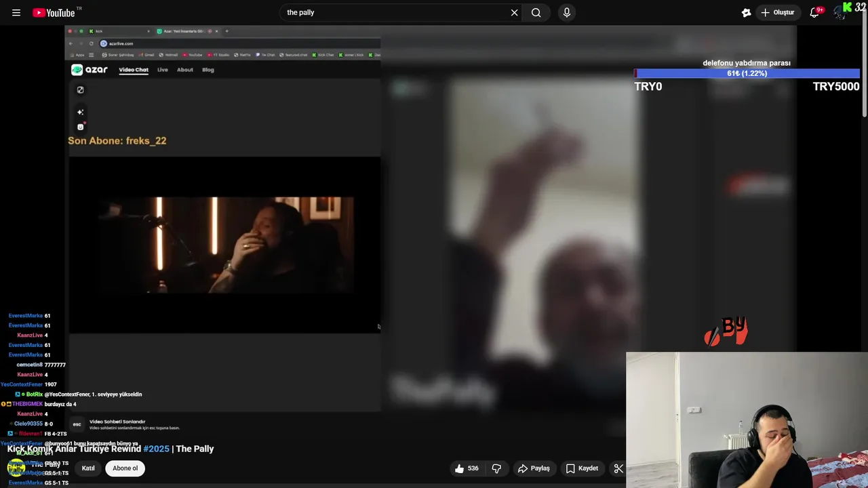Go forward in the video browser
868x488 pixels.
(81, 43)
